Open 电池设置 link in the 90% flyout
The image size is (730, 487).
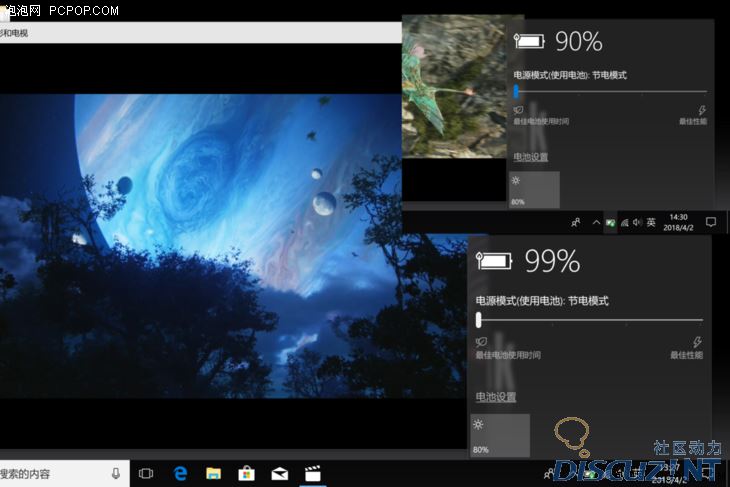pos(530,157)
